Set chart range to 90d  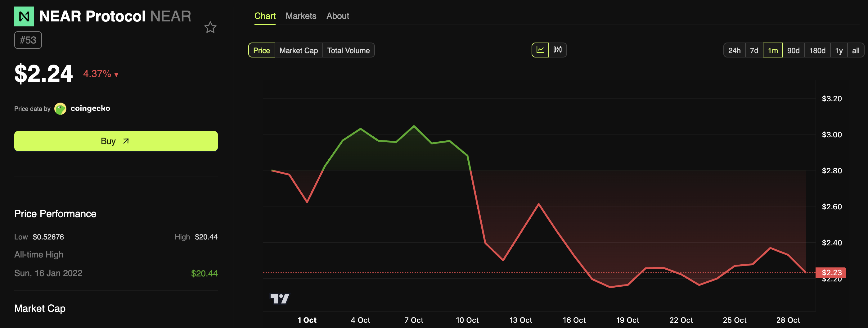(793, 50)
